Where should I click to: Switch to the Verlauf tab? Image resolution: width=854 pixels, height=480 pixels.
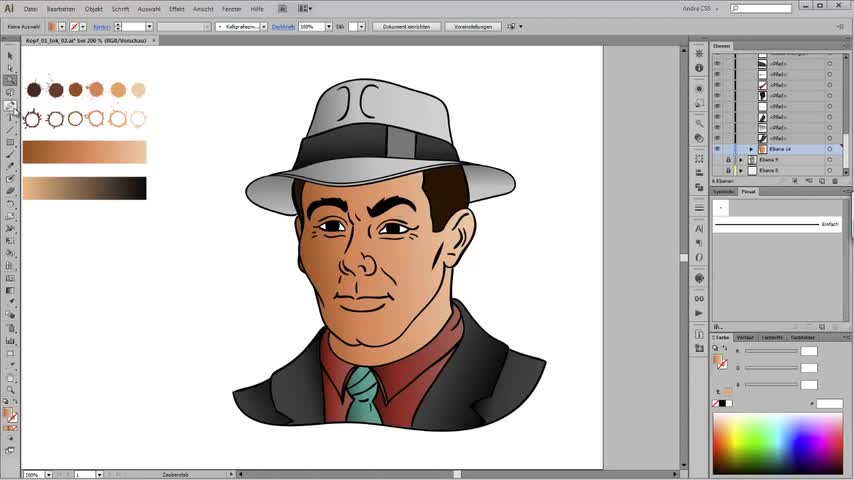(x=745, y=337)
